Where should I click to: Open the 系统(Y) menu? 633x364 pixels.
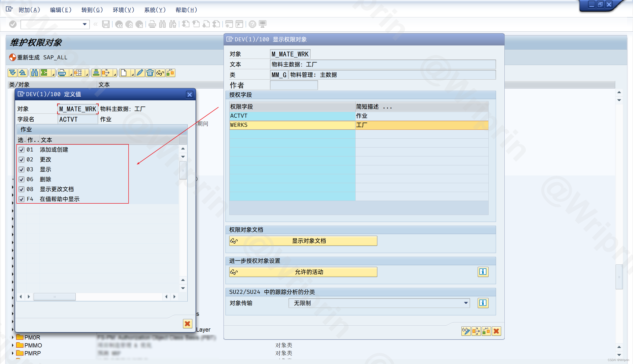(x=155, y=10)
